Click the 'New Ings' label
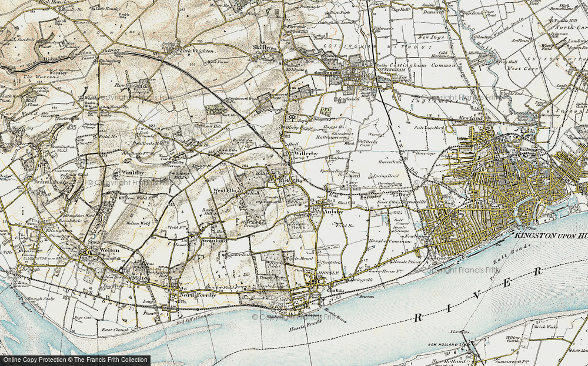 431,37
